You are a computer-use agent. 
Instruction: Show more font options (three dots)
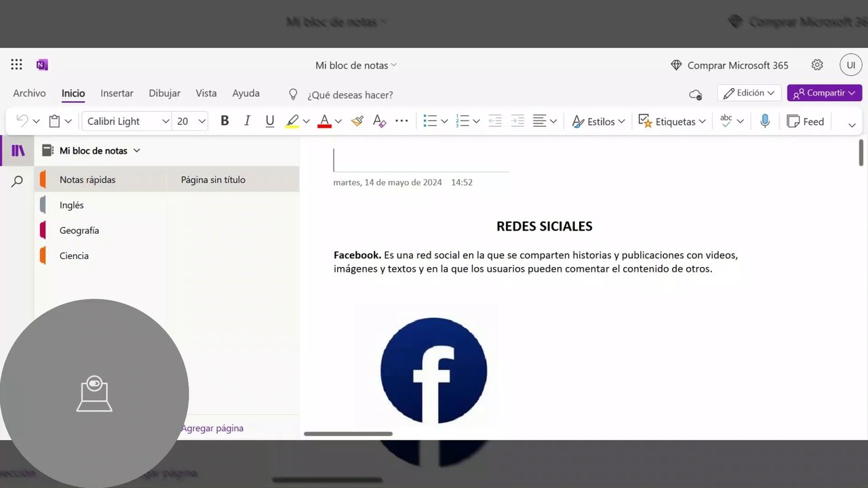point(401,121)
